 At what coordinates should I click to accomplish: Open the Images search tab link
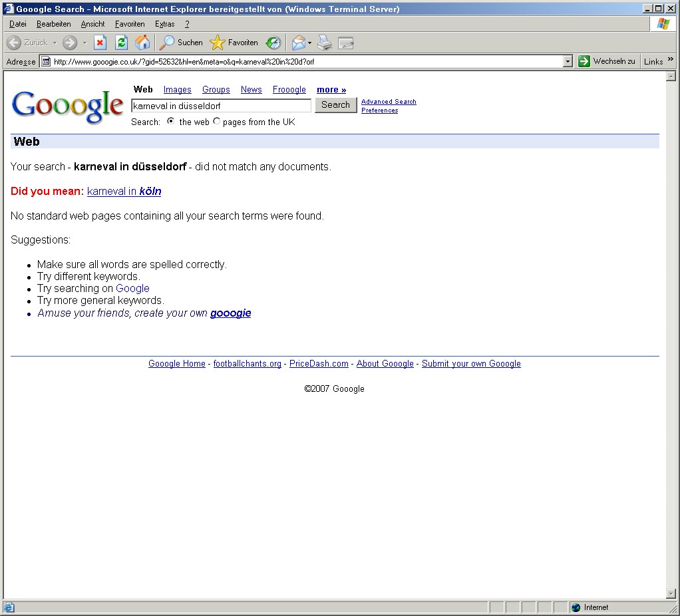tap(177, 90)
